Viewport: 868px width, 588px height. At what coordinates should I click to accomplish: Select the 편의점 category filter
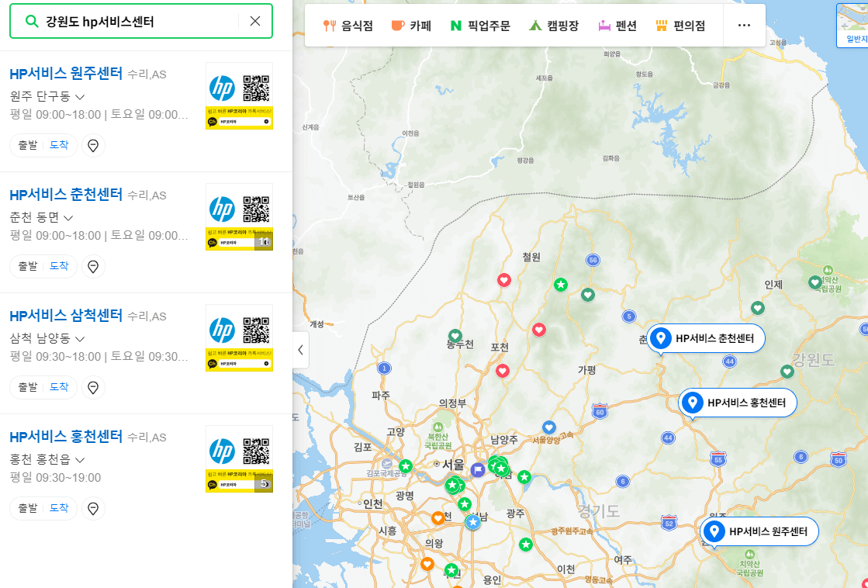tap(680, 26)
